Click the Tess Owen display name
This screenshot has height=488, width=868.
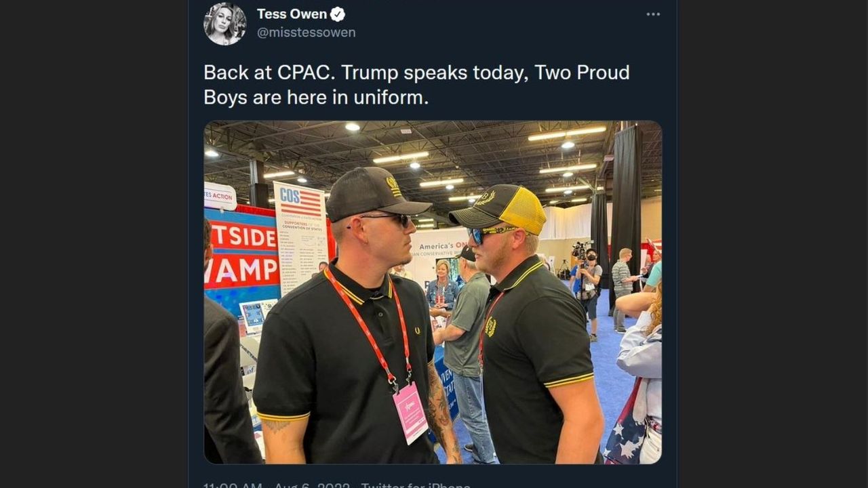[292, 14]
